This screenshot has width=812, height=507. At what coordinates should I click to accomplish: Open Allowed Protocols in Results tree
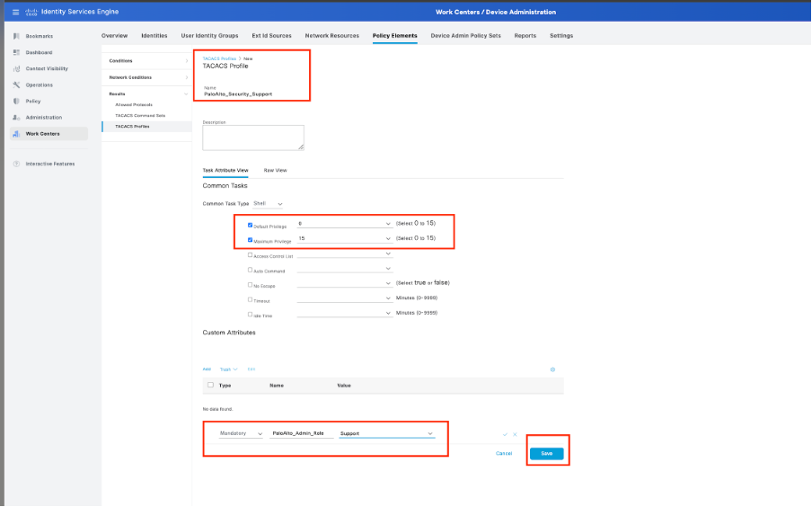coord(134,105)
